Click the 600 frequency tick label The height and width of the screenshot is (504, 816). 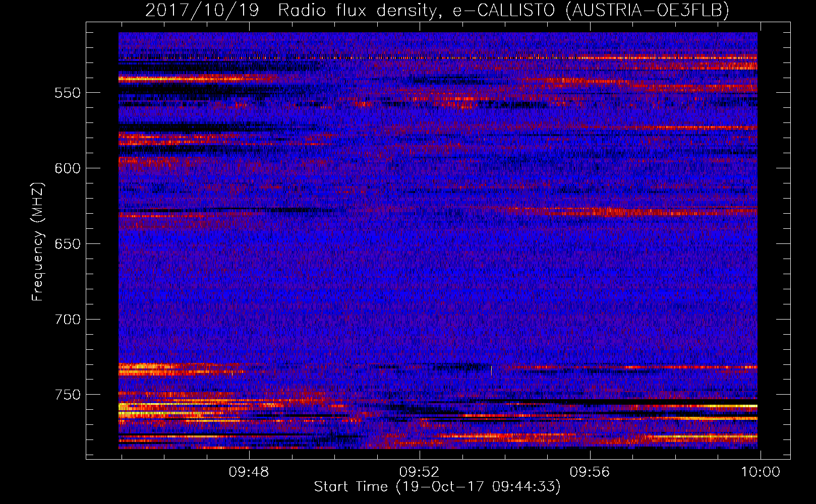pos(68,168)
